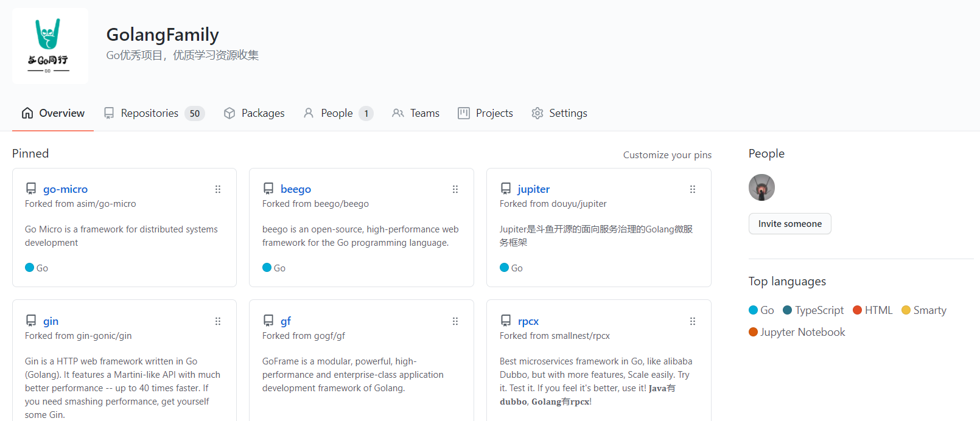Click 'Forked from smallnest/rpcx' text

tap(555, 336)
